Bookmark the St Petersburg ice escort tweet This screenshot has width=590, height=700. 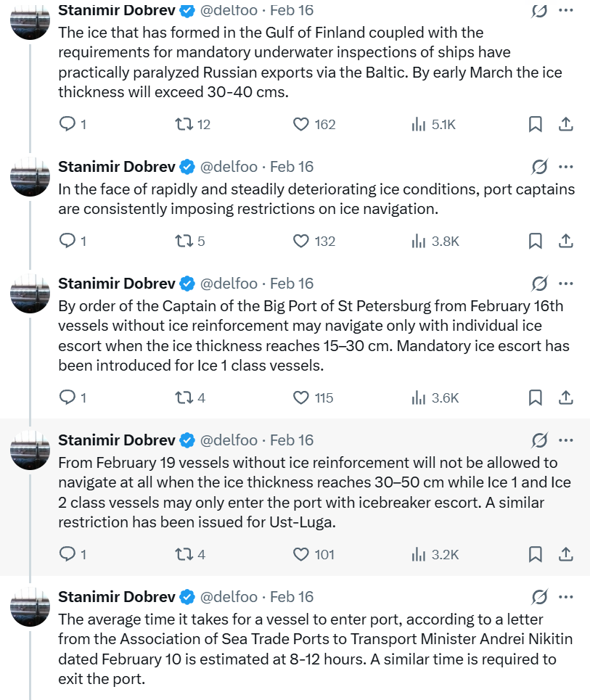click(535, 398)
